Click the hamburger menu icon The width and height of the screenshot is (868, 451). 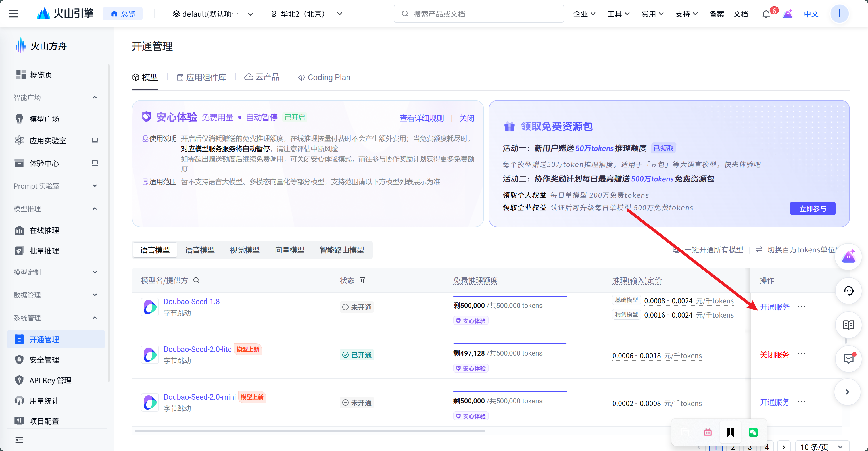[13, 14]
